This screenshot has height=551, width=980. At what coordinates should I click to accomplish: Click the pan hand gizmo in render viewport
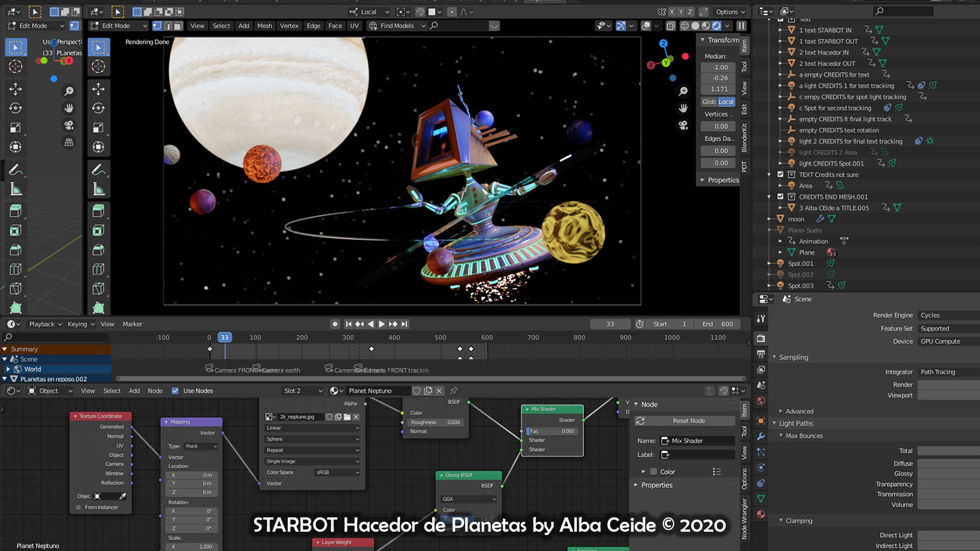[683, 108]
